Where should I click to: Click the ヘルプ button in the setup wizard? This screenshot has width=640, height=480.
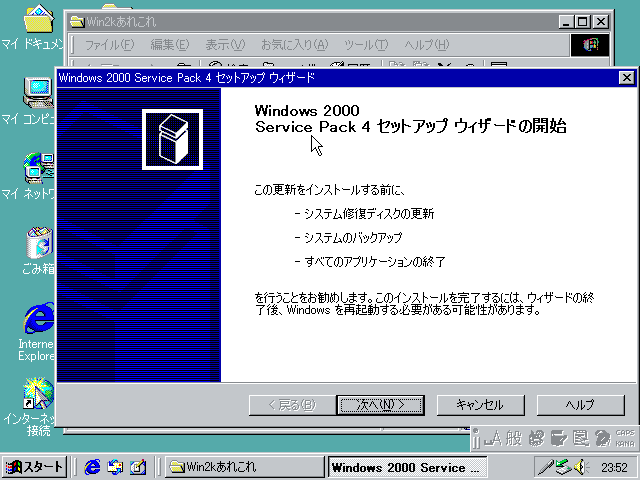[x=580, y=405]
